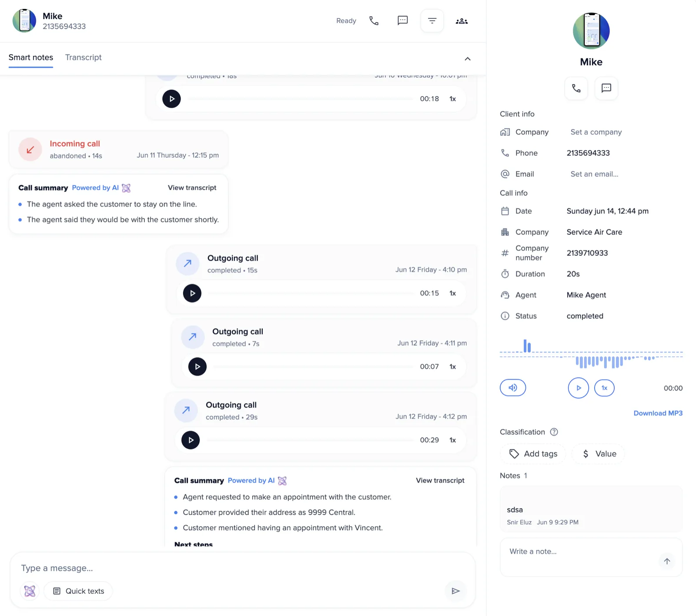Open the filter icon in header
This screenshot has height=616, width=696.
click(x=432, y=21)
